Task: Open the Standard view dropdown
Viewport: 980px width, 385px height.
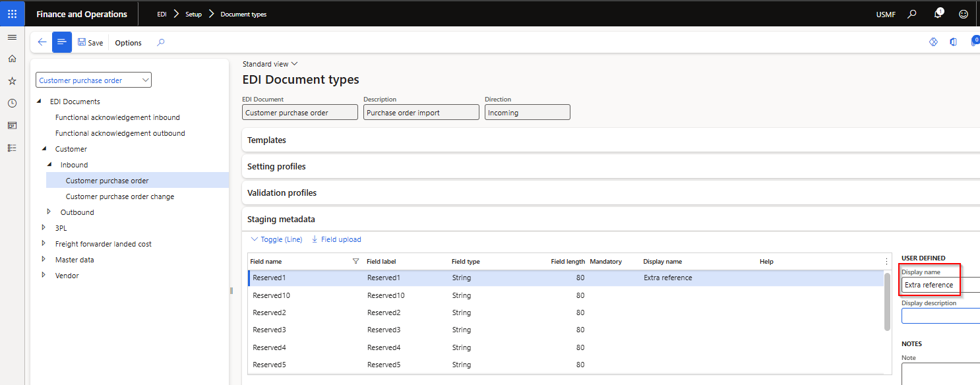Action: (x=270, y=63)
